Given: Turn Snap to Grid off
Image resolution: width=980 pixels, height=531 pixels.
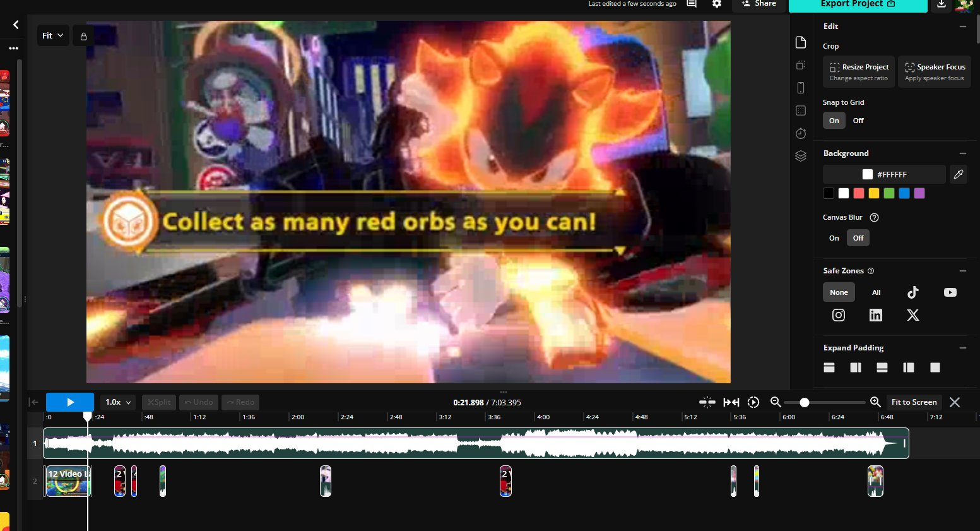Looking at the screenshot, I should click(858, 121).
